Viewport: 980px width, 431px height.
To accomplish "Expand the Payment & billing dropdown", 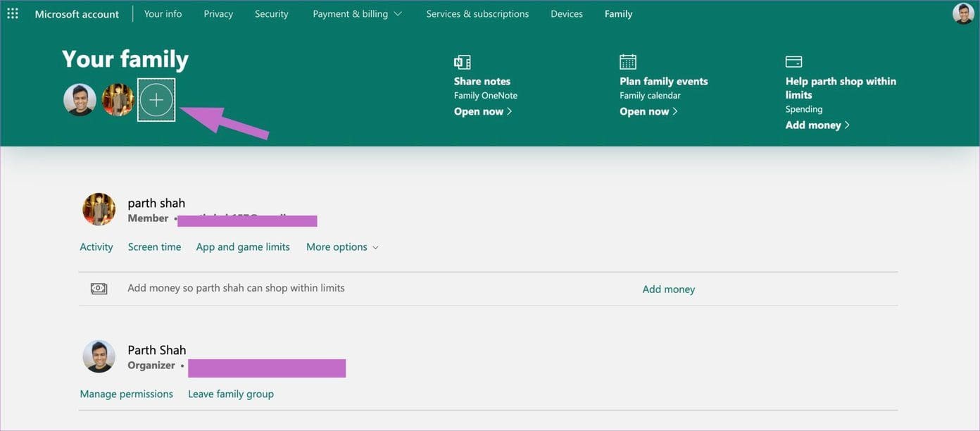I will point(358,14).
